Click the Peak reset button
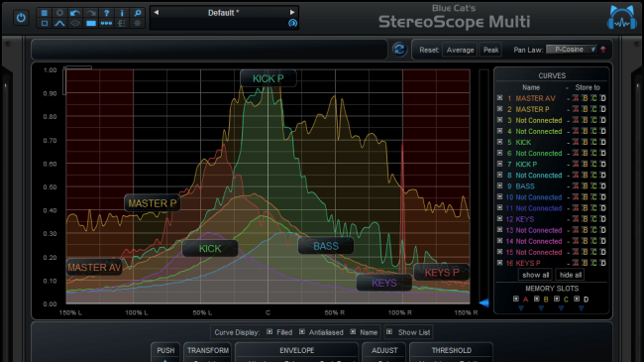644x362 pixels. tap(490, 50)
